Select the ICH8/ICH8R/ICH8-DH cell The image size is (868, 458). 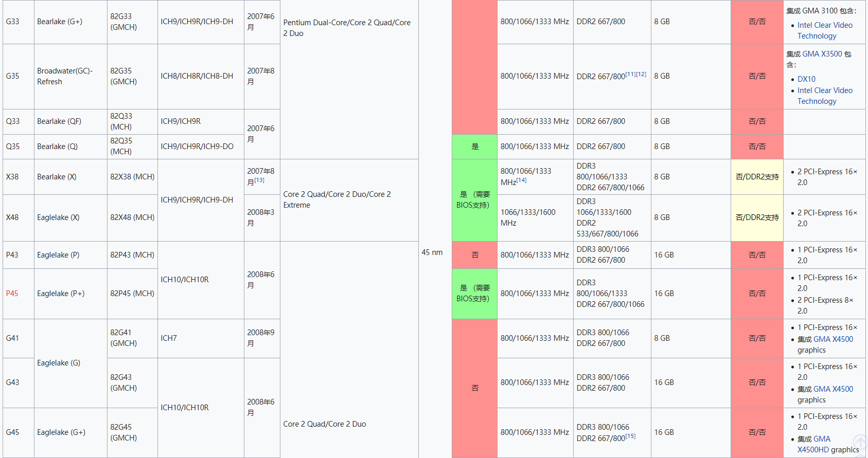[x=201, y=76]
